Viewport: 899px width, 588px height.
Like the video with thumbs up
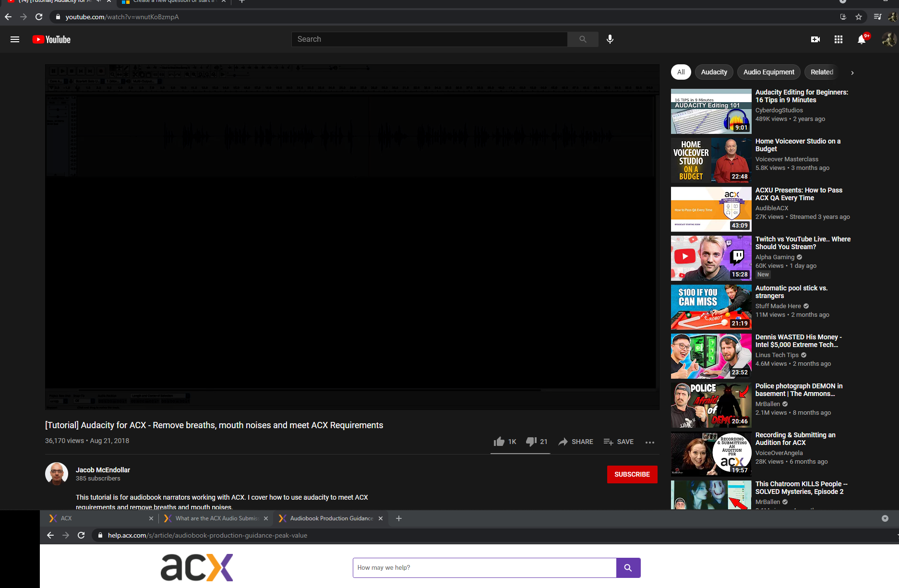coord(505,442)
